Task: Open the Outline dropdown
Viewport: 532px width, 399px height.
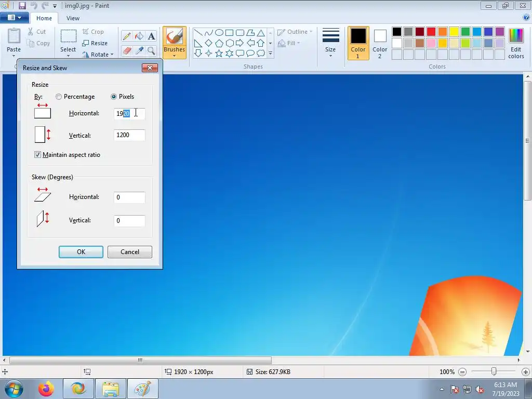Action: (x=295, y=32)
